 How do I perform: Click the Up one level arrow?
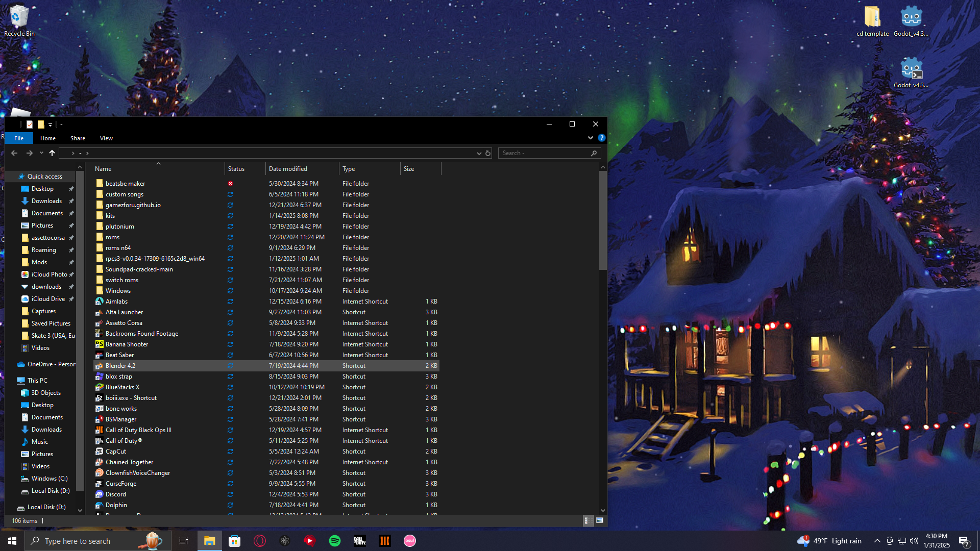[52, 153]
